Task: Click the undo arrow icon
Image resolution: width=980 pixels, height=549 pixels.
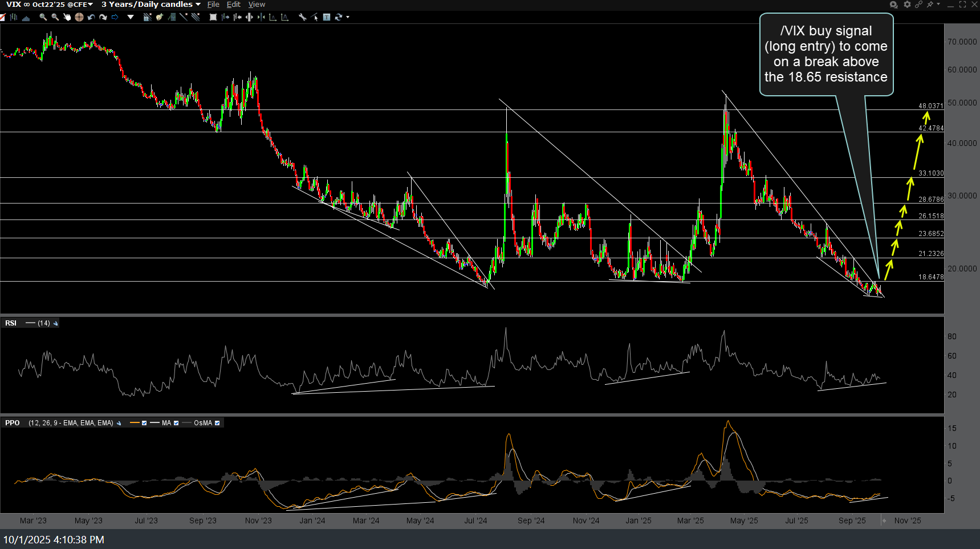Action: coord(91,17)
